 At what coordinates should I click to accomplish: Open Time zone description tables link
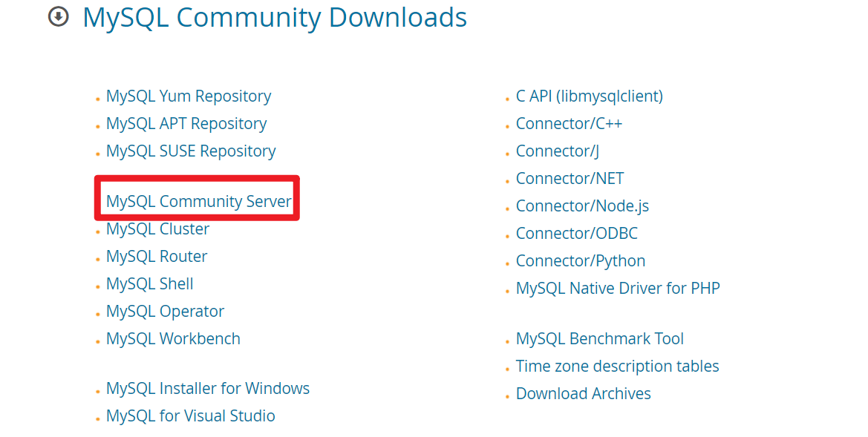tap(617, 367)
